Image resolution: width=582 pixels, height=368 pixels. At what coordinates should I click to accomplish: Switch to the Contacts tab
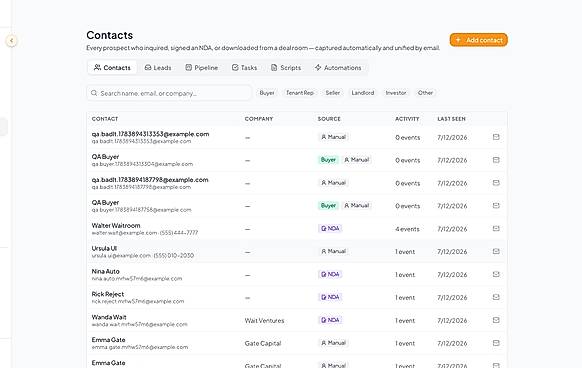coord(112,68)
